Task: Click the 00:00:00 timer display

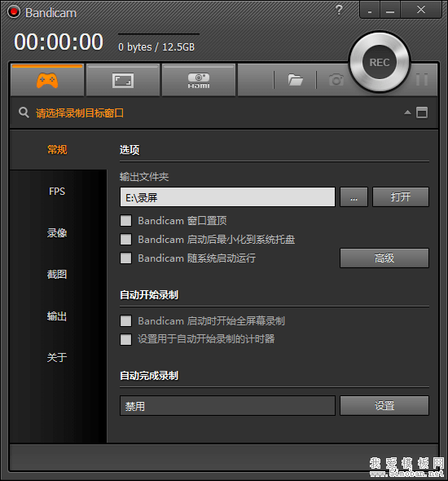Action: (59, 42)
